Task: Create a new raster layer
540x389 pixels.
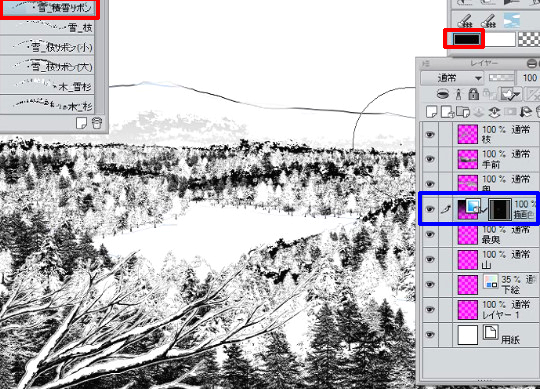Action: click(x=431, y=112)
